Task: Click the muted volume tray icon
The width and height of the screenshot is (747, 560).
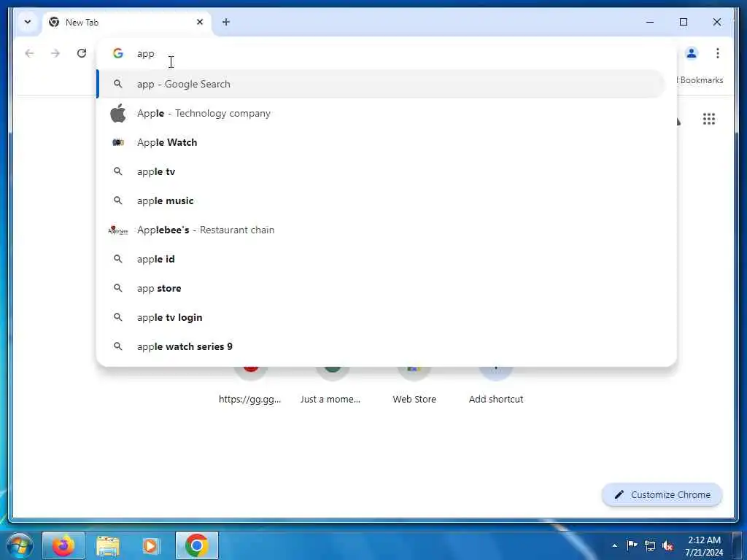Action: [667, 545]
